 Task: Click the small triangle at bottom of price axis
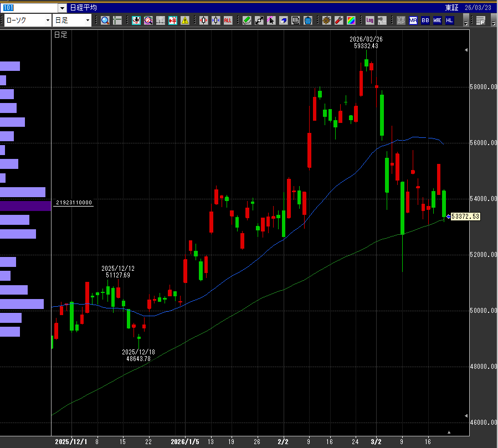click(x=466, y=416)
